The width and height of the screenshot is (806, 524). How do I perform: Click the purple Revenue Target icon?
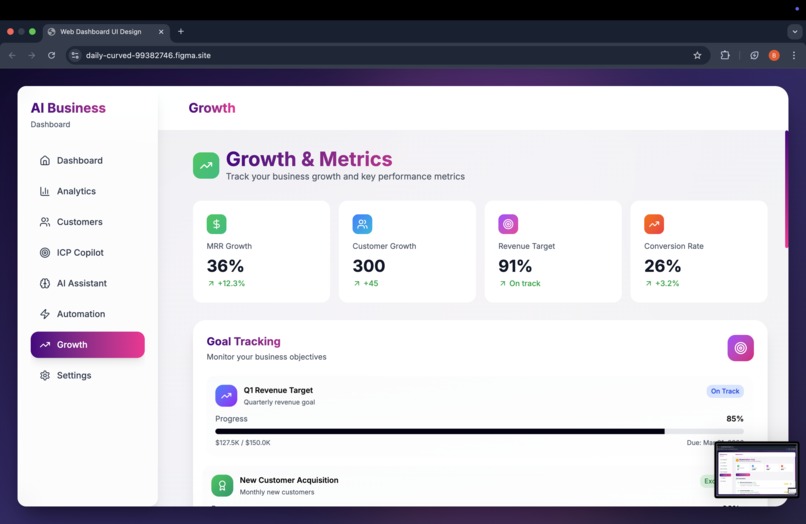(508, 224)
